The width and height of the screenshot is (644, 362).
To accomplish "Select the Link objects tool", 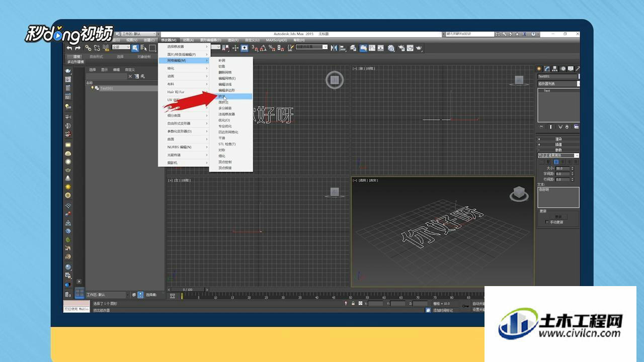I will click(88, 48).
